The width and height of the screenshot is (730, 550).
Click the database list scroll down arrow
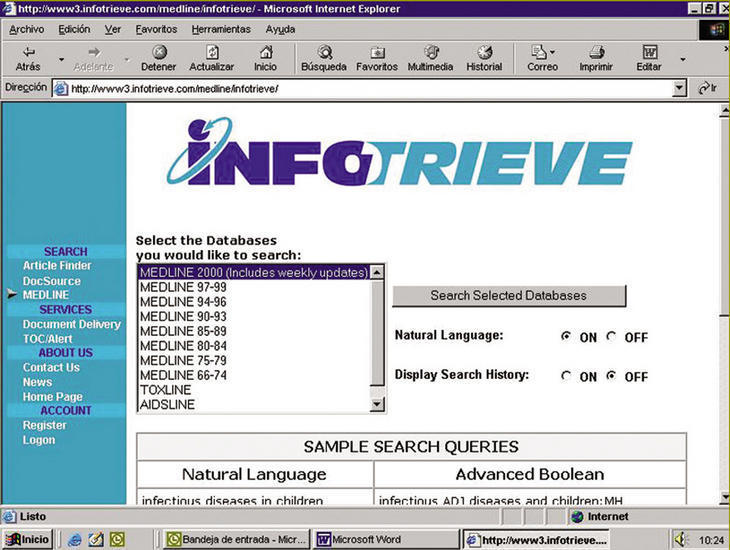click(x=377, y=404)
